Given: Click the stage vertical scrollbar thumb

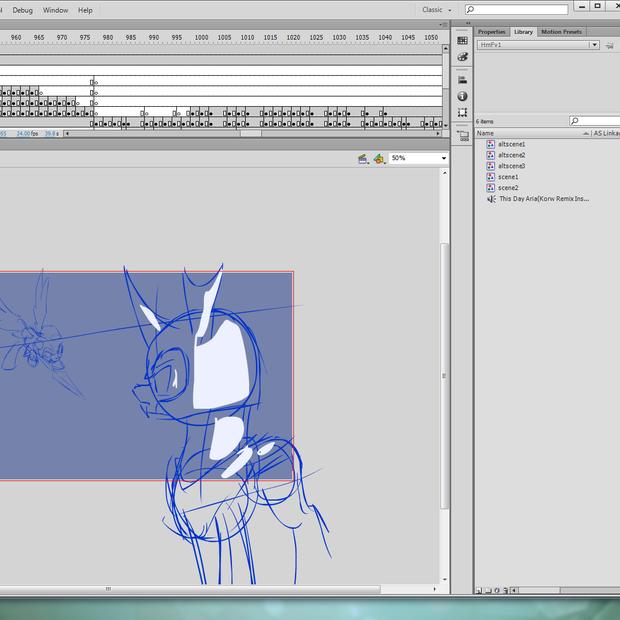Looking at the screenshot, I should (x=444, y=376).
